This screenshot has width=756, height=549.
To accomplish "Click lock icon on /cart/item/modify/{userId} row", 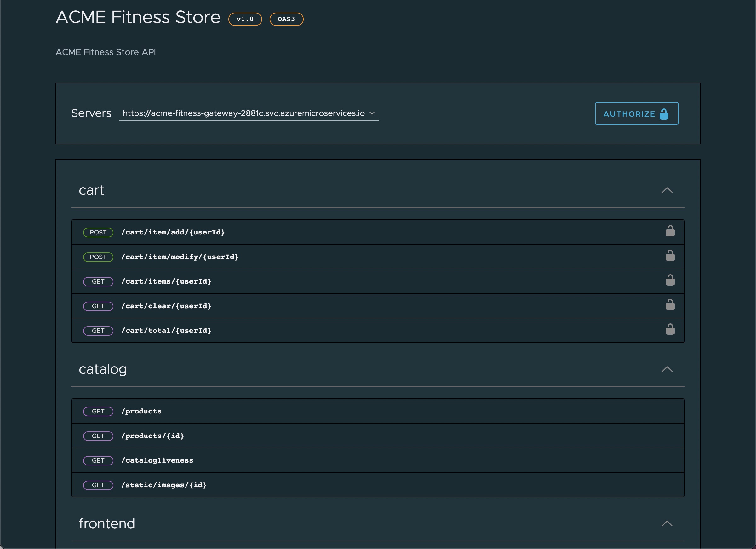I will (x=670, y=256).
